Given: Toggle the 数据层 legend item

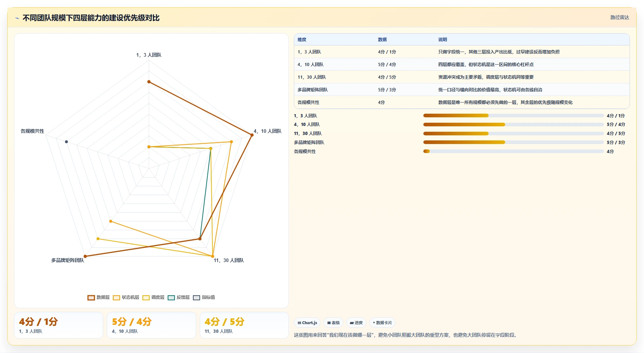Looking at the screenshot, I should [x=98, y=297].
